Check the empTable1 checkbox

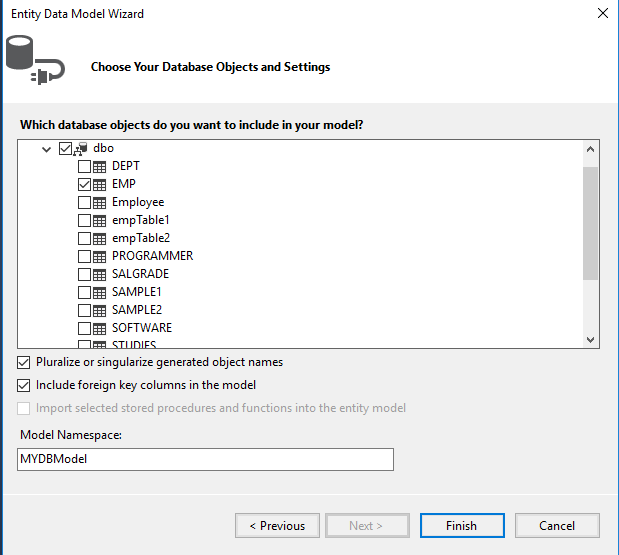pos(84,221)
